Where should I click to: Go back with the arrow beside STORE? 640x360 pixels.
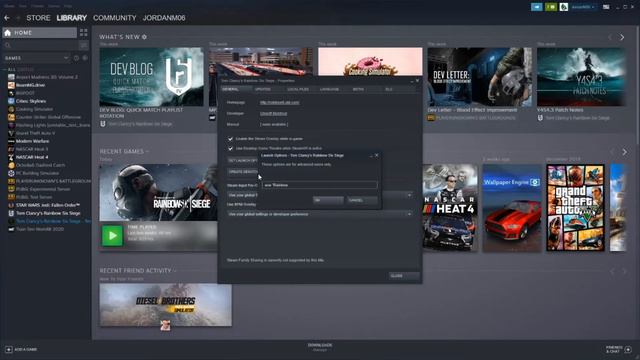[7, 18]
